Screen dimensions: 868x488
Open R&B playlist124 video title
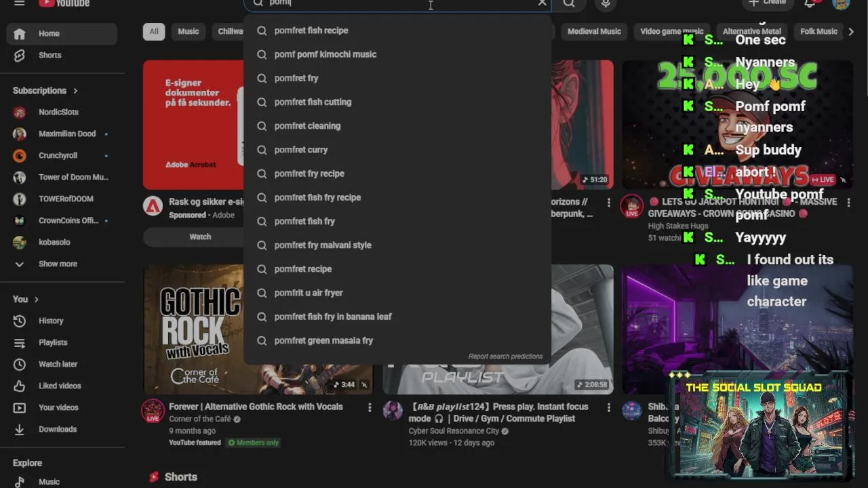[498, 412]
